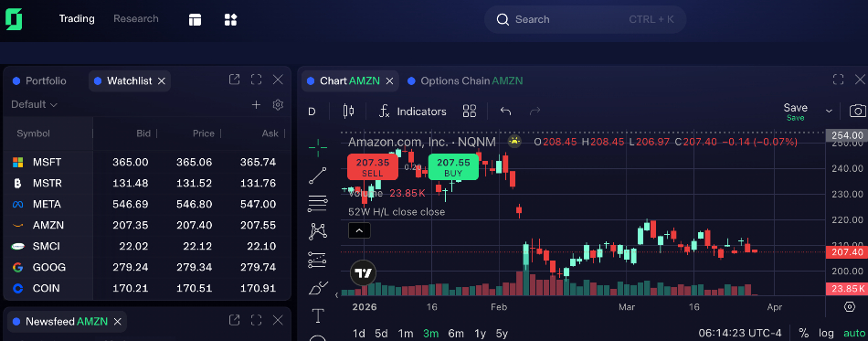Expand the chart panel to fullscreen

tap(838, 80)
